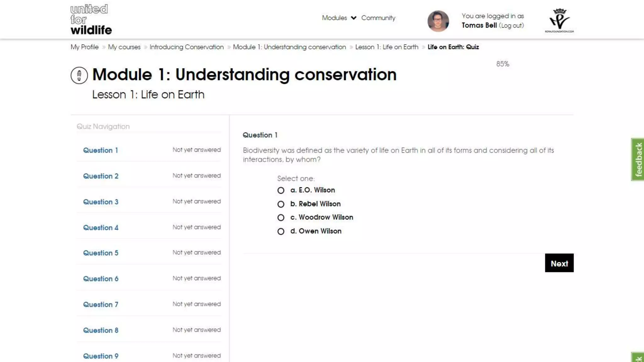The height and width of the screenshot is (362, 644).
Task: Open the green feedback side tab
Action: click(x=638, y=159)
